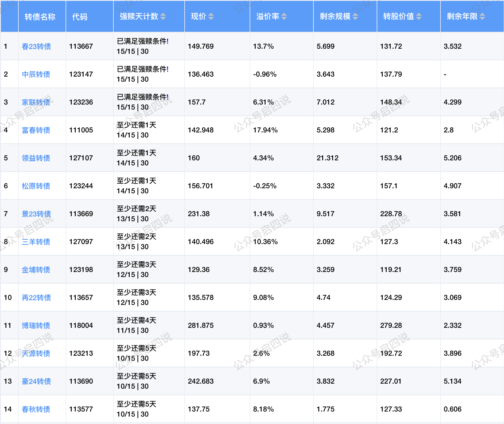Open the 富春转债 bond link

[x=36, y=130]
